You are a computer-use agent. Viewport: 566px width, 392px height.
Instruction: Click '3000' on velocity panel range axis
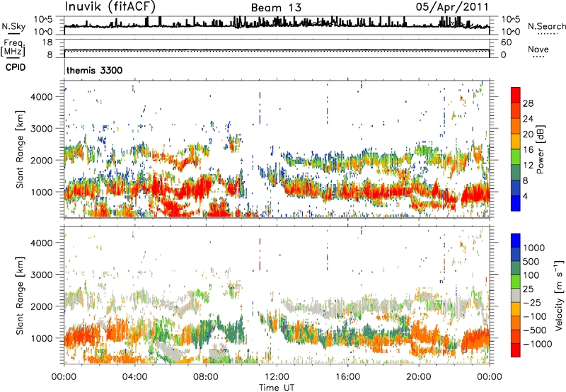(x=42, y=275)
